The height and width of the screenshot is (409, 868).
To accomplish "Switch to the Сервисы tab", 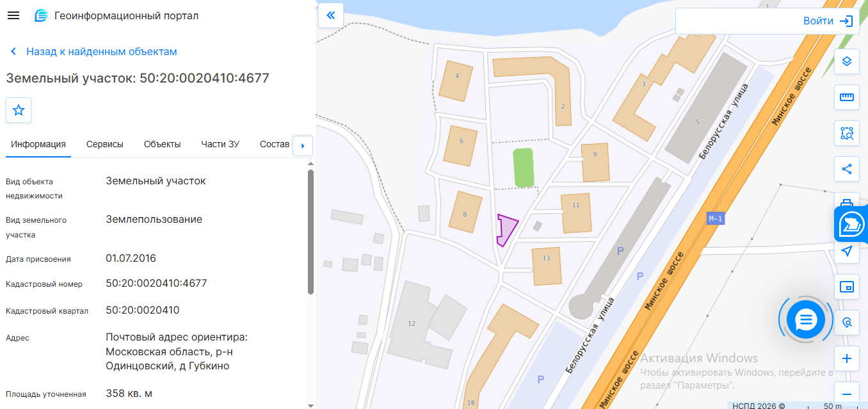I will coord(105,144).
